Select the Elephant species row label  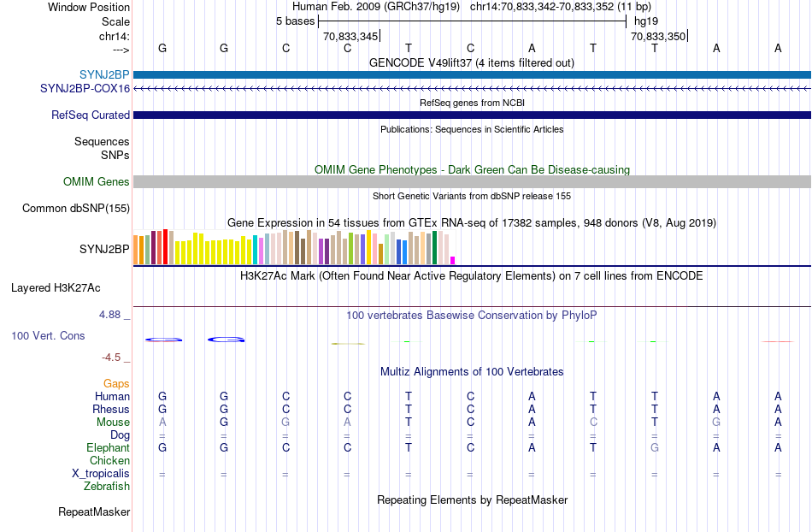108,447
